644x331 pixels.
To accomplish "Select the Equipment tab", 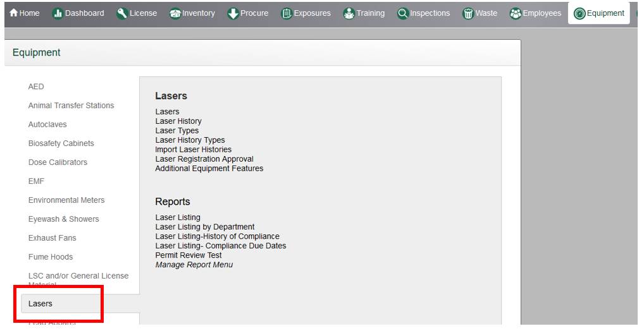I will pos(598,13).
